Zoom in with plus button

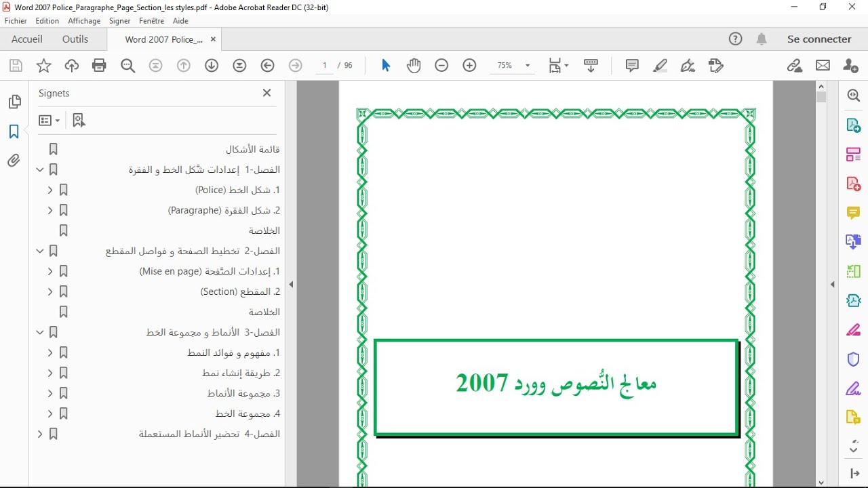pyautogui.click(x=469, y=66)
